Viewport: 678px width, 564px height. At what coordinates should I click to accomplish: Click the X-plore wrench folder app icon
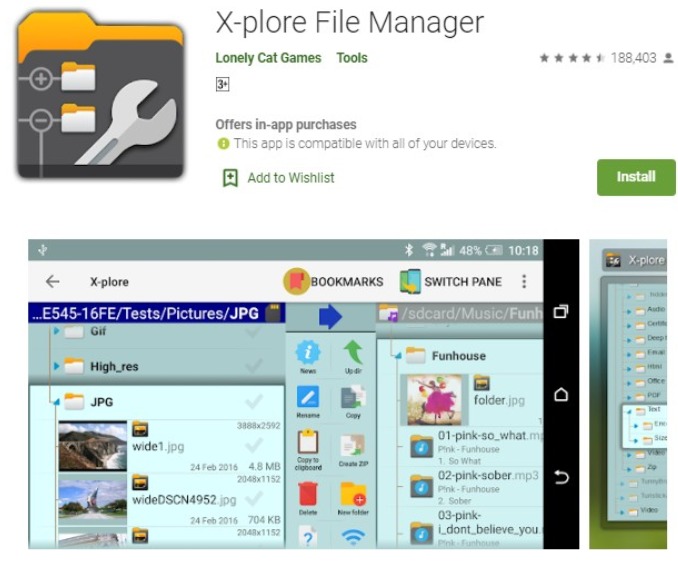100,96
